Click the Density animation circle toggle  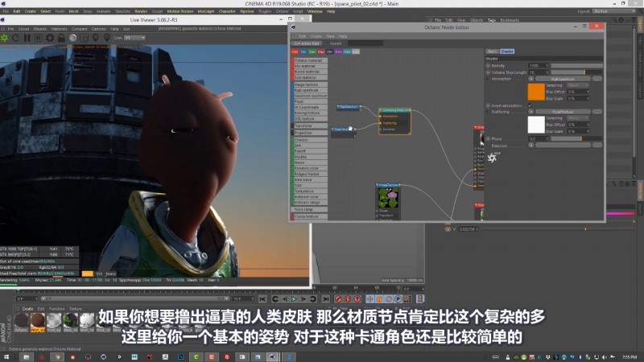488,66
